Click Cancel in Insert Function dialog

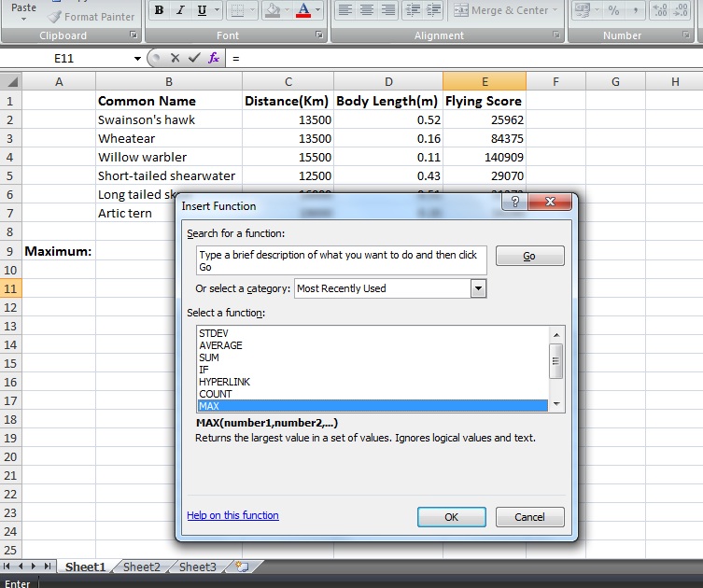pyautogui.click(x=529, y=517)
